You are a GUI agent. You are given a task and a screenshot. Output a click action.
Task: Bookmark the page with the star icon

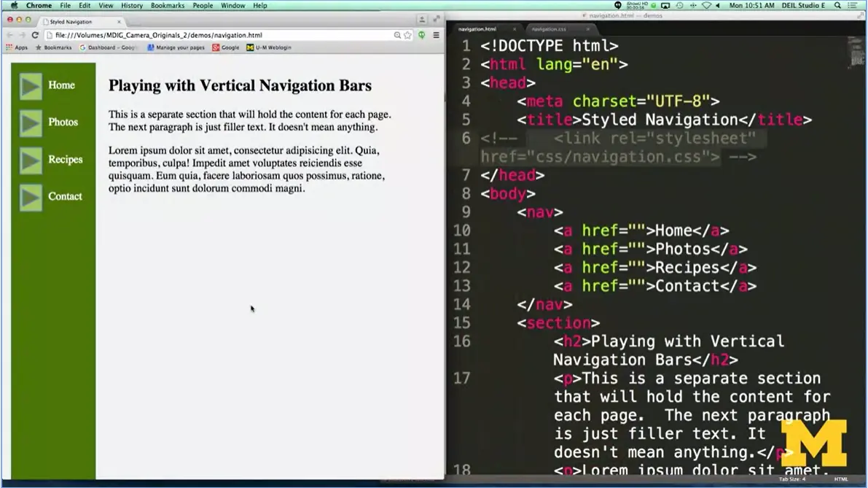coord(407,35)
